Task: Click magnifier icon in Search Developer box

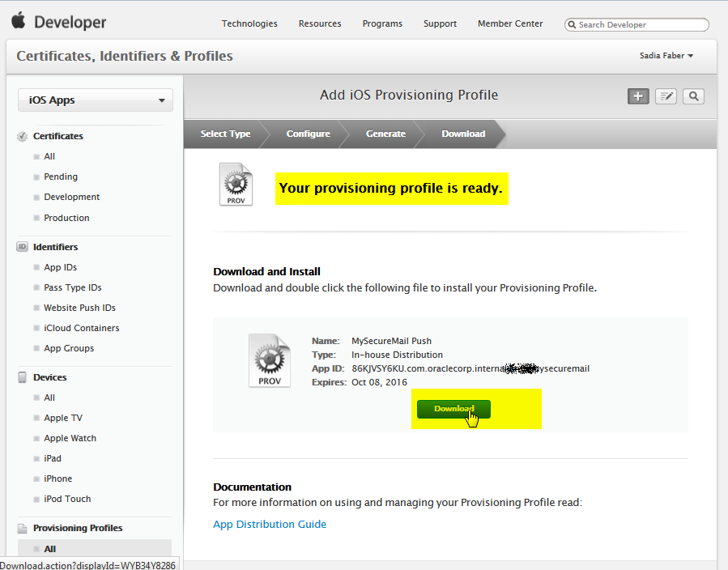Action: [572, 24]
